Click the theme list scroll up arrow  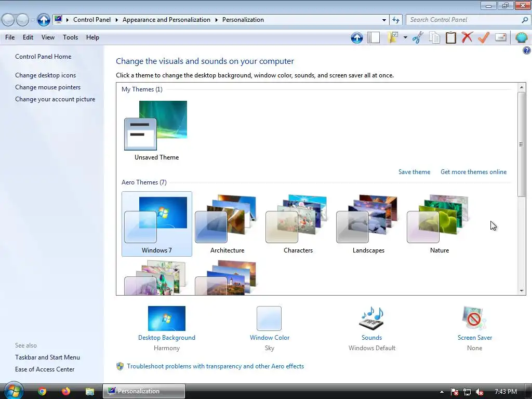pyautogui.click(x=522, y=87)
